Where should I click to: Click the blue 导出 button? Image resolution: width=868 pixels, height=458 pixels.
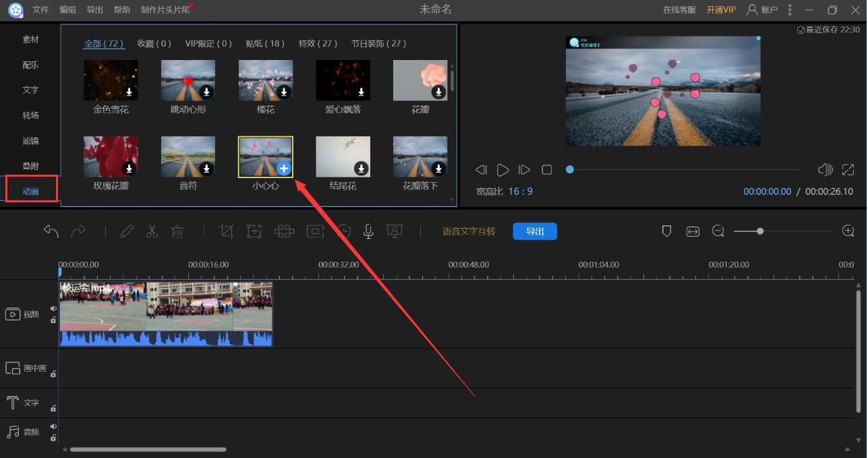point(535,231)
